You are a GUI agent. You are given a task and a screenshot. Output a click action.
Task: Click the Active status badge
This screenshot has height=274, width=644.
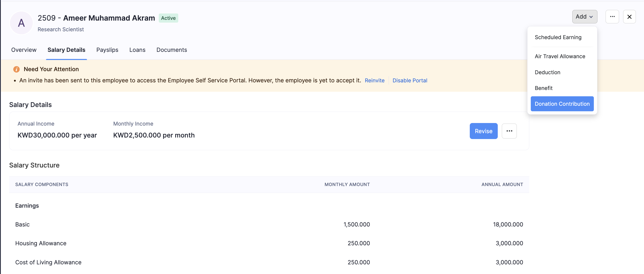[x=168, y=18]
